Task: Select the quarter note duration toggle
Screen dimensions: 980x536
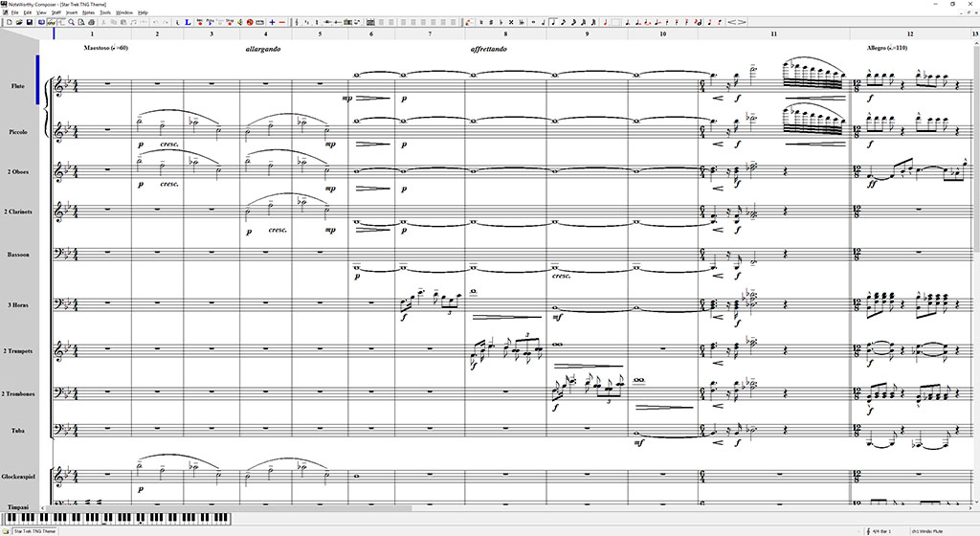Action: (x=553, y=22)
